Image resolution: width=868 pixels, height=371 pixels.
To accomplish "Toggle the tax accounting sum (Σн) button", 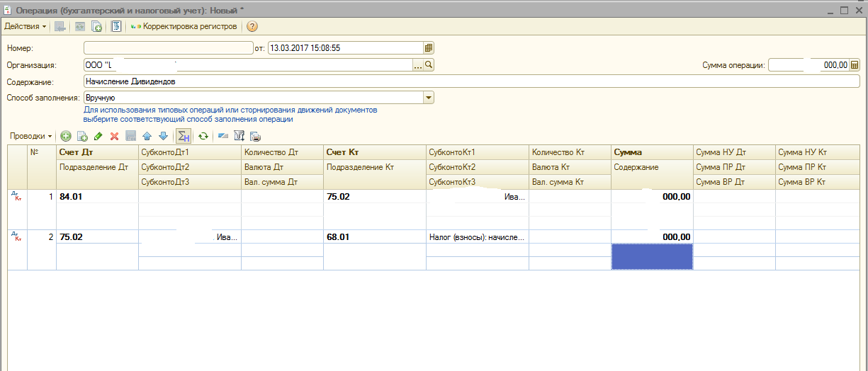I will (184, 136).
